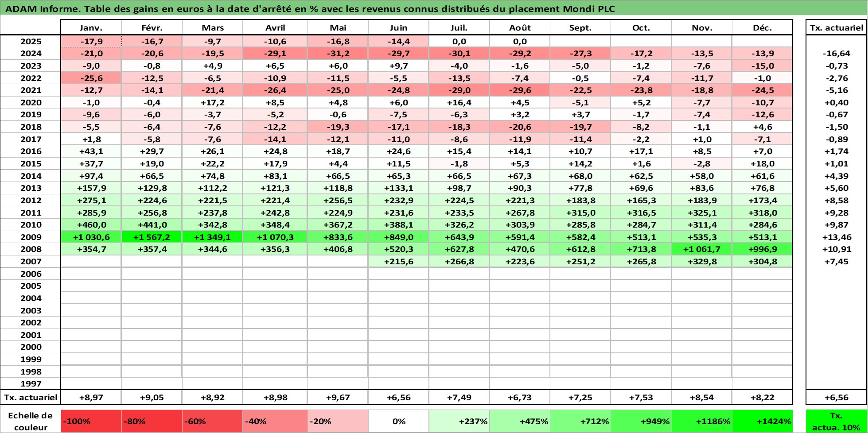
Task: Click the cell '+1 030,6' for January 2009
Action: coord(91,237)
